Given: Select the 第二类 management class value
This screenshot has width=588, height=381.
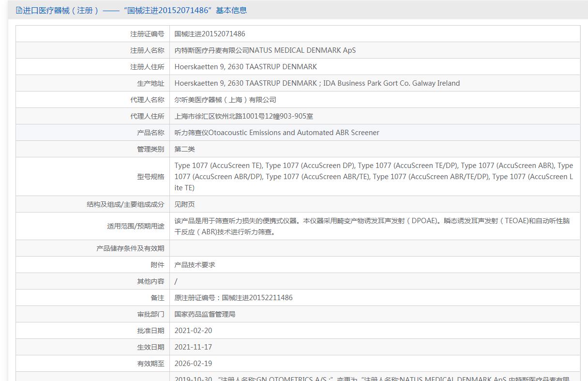Looking at the screenshot, I should tap(185, 149).
